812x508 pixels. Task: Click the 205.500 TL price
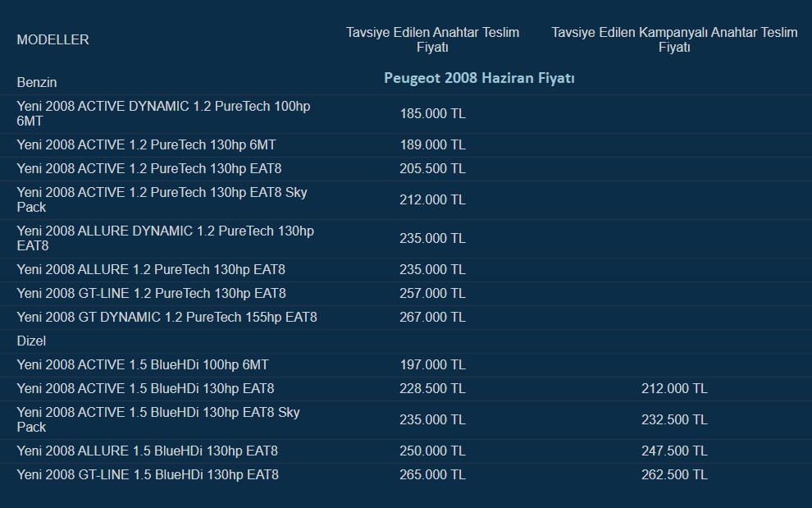(x=432, y=168)
